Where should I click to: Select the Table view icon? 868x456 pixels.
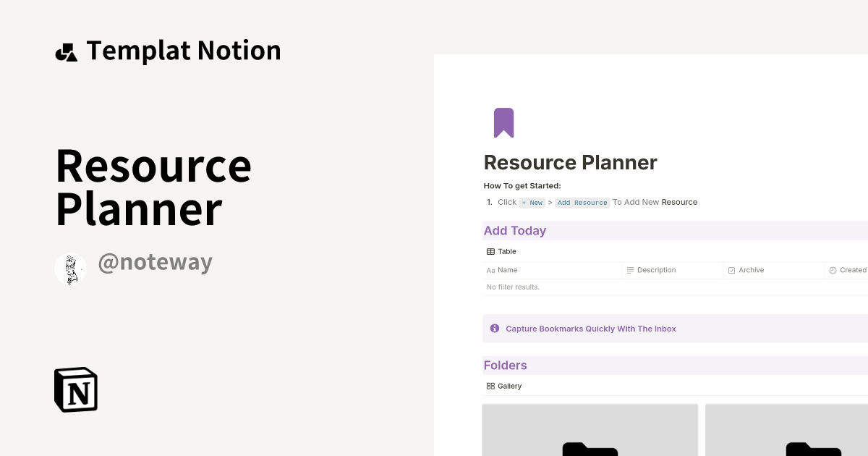[x=490, y=251]
